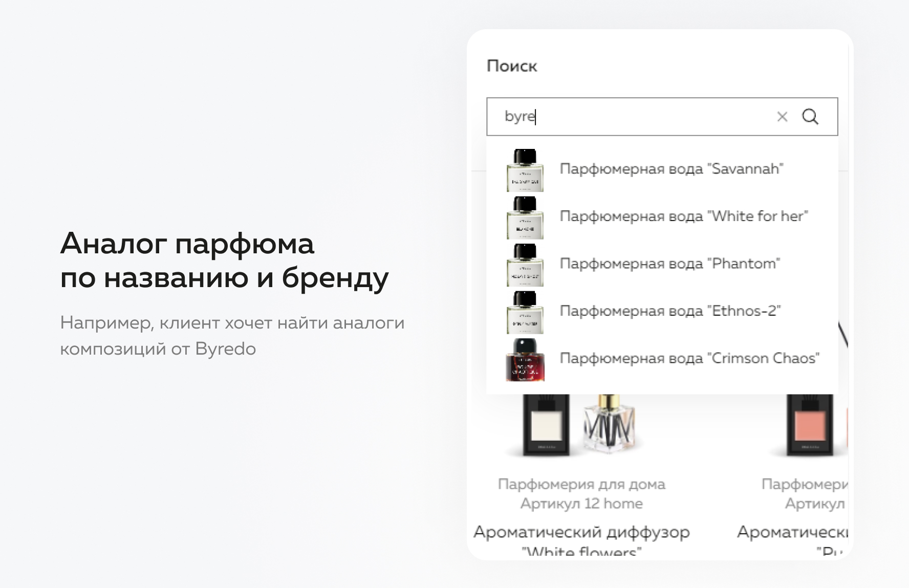Click the "Парфюмерия для дома" category label
909x588 pixels.
tap(581, 484)
